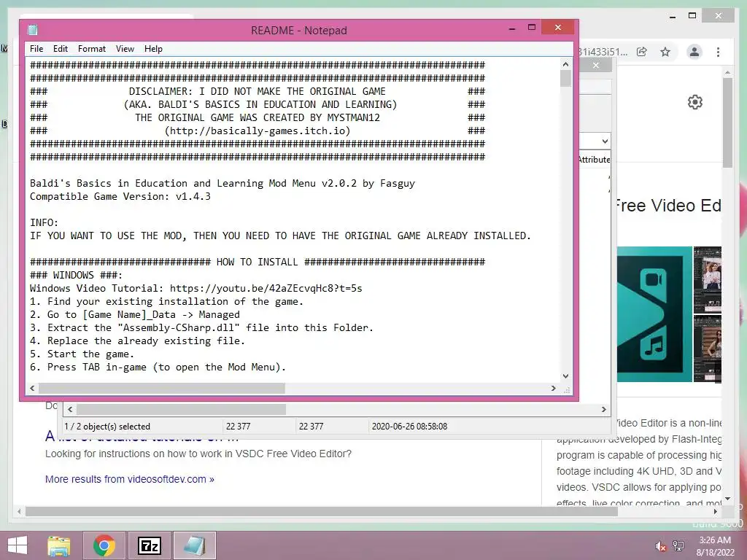Click Chrome page scrollbar down arrow
The height and width of the screenshot is (560, 747).
[727, 499]
